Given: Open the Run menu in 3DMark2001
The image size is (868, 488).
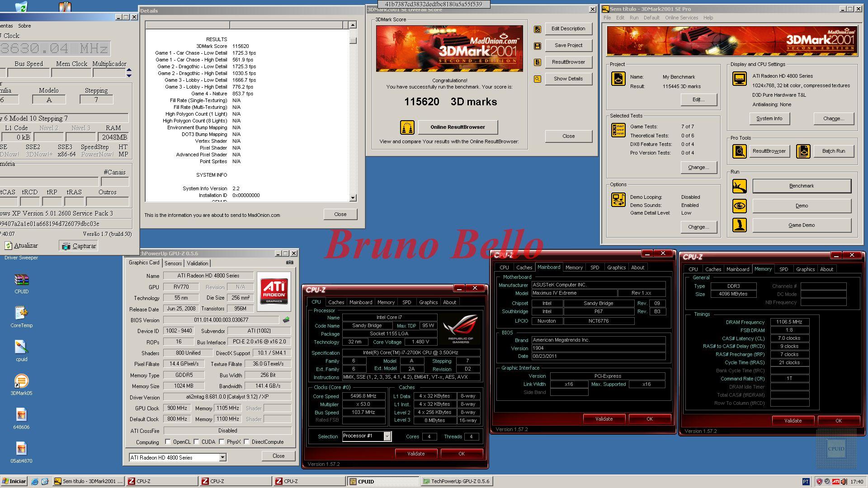Looking at the screenshot, I should coord(634,18).
